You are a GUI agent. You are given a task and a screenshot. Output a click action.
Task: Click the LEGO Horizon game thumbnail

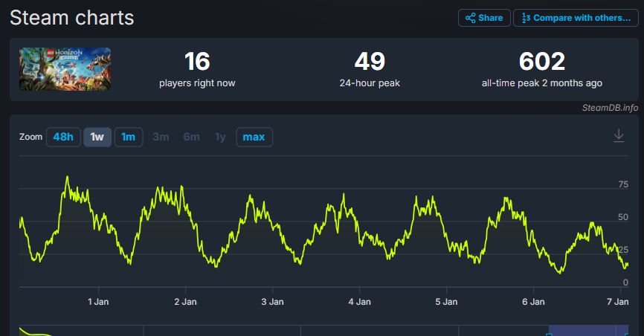65,69
